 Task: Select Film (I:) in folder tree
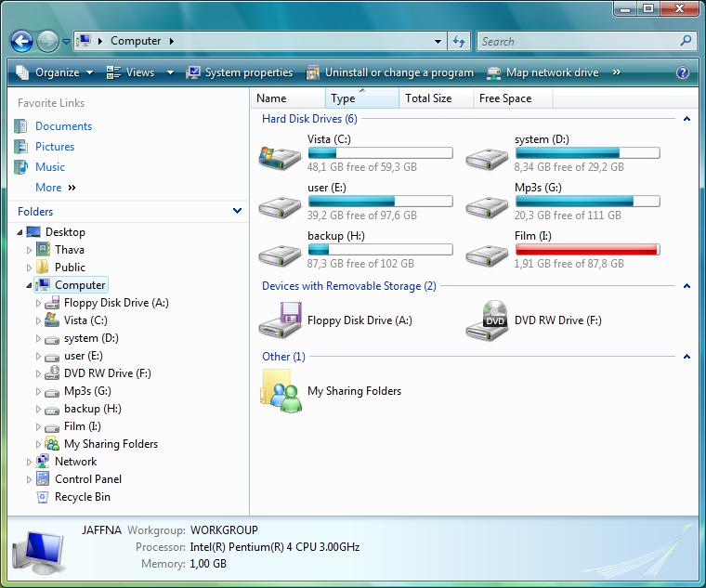pyautogui.click(x=83, y=426)
